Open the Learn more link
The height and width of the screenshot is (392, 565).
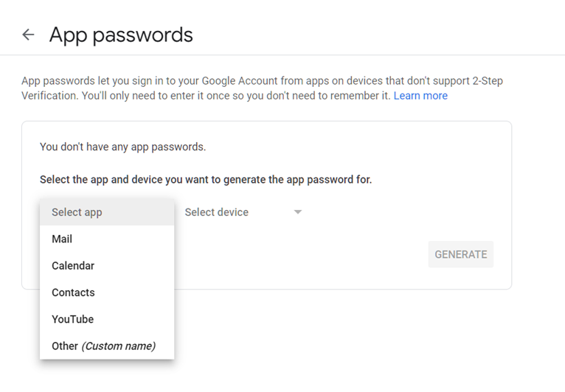pos(420,96)
